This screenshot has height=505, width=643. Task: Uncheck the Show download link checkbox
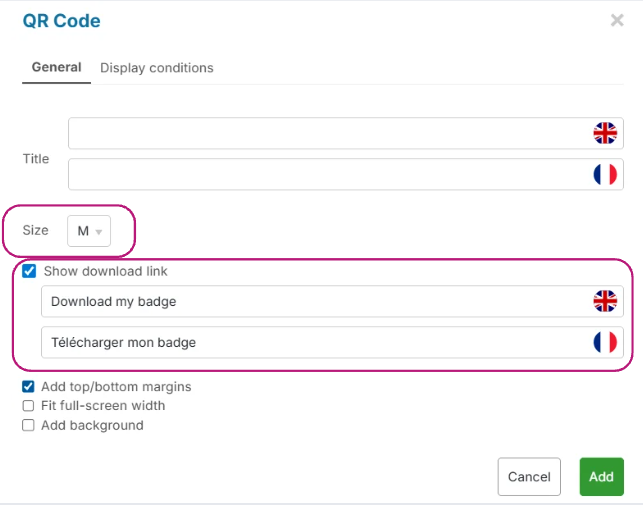click(29, 271)
